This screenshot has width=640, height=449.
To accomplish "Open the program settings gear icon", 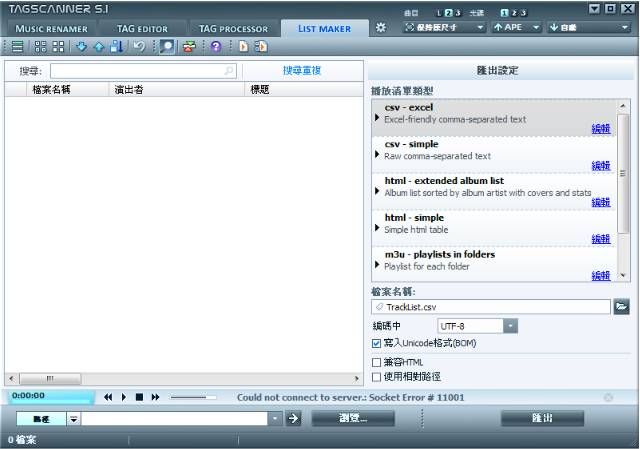I will (x=380, y=28).
